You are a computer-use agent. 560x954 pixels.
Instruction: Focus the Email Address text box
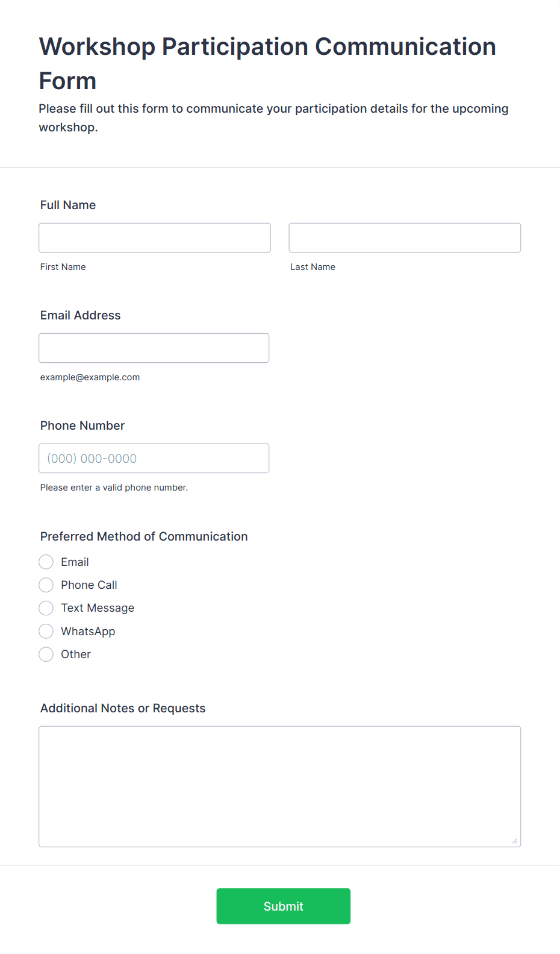coord(154,348)
